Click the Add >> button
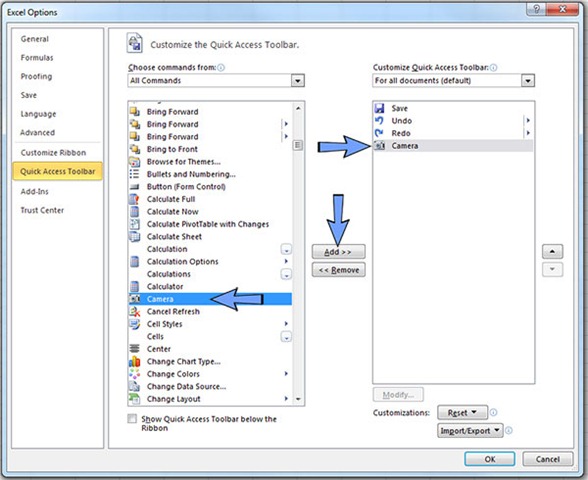This screenshot has width=588, height=480. click(338, 252)
